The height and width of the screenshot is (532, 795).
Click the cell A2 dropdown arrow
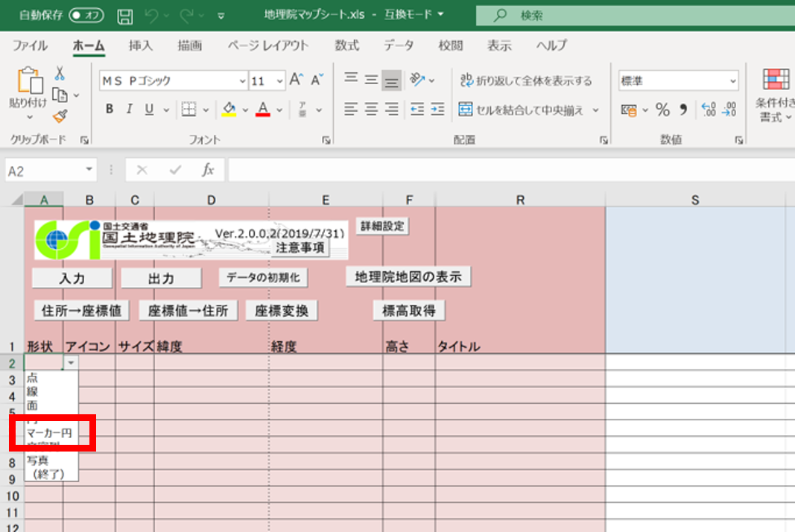(71, 363)
